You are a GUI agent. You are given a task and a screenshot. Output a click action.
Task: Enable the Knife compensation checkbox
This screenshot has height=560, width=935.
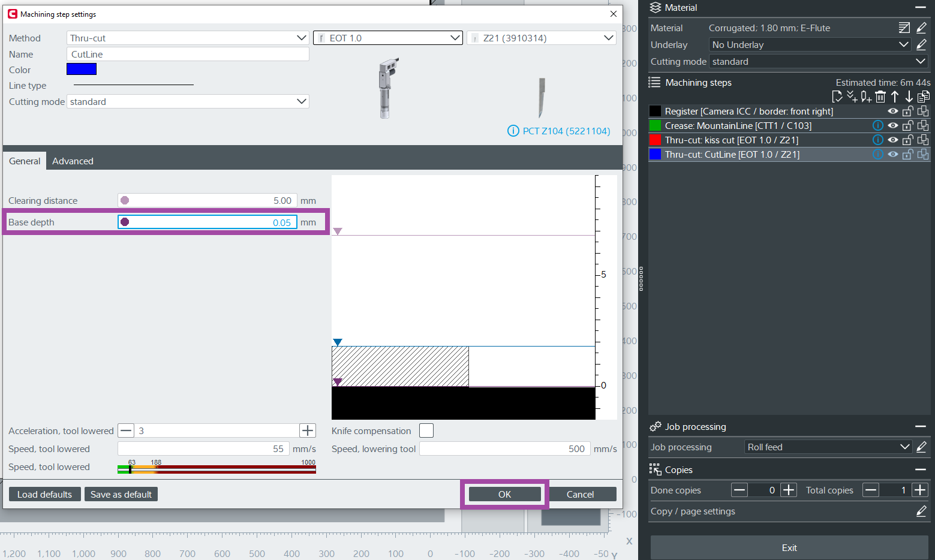(426, 430)
